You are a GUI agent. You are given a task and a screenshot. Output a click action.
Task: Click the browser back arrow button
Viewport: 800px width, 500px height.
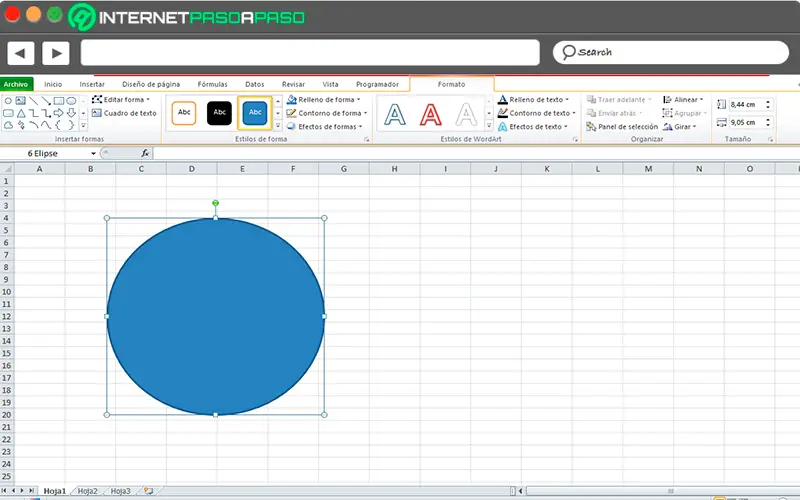tap(21, 53)
